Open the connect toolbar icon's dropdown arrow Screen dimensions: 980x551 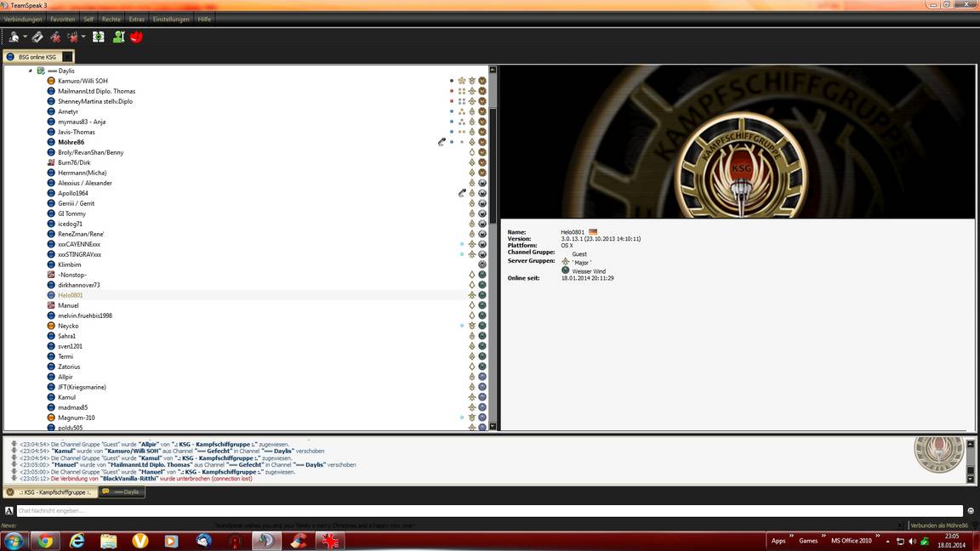(x=25, y=37)
